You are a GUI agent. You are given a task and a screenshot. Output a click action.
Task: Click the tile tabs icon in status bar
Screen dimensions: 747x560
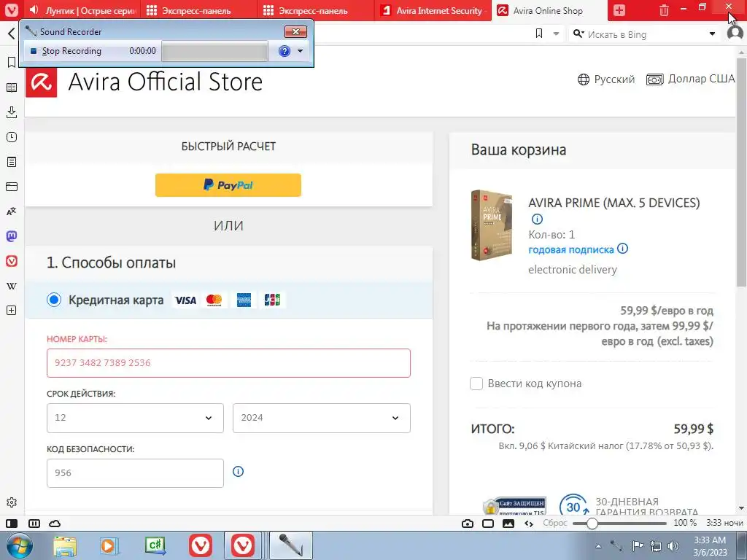click(488, 524)
